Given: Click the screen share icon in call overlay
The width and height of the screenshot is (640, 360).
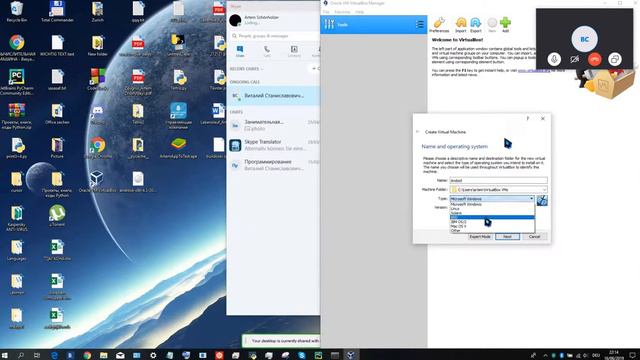Looking at the screenshot, I should click(x=615, y=59).
